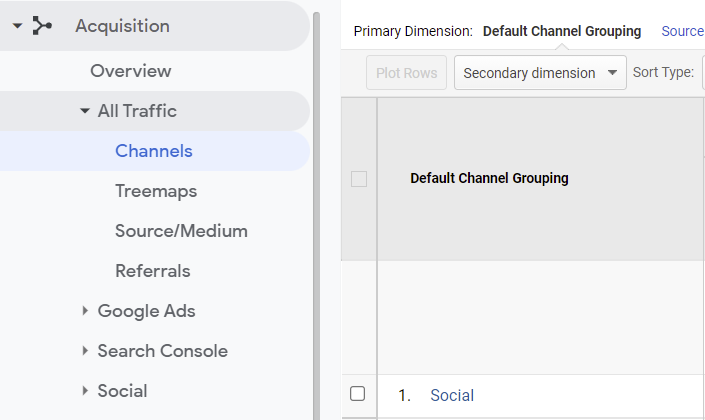Open the Treemaps report
Image resolution: width=705 pixels, height=420 pixels.
[155, 191]
